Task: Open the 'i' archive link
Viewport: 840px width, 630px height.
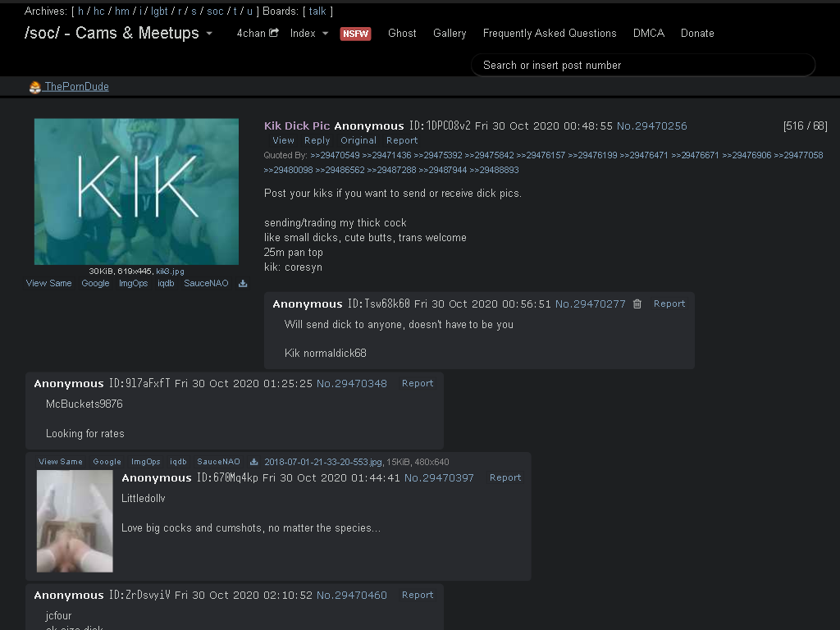Action: tap(140, 11)
